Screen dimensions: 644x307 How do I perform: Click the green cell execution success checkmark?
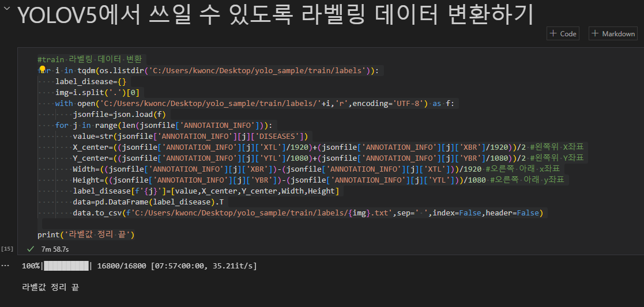tap(30, 249)
